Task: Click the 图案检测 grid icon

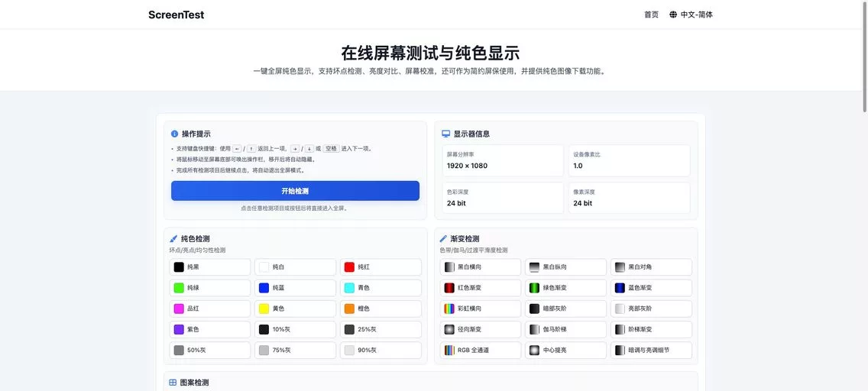Action: 173,383
